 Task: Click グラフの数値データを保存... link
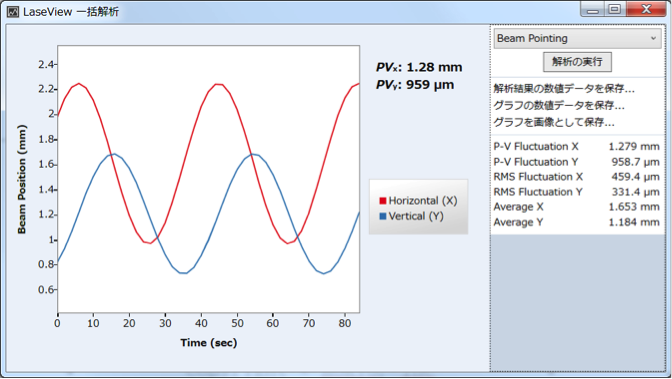[x=559, y=105]
